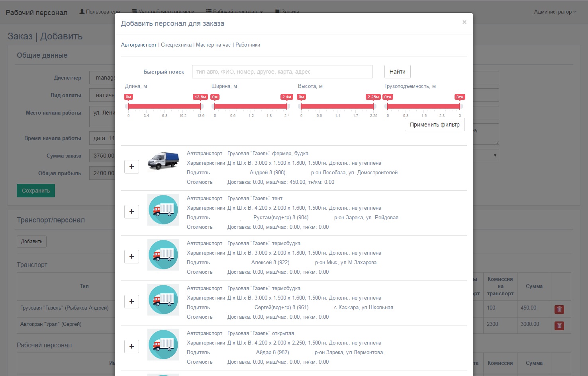588x376 pixels.
Task: Click the Рабочий персонал brand link
Action: [x=36, y=13]
